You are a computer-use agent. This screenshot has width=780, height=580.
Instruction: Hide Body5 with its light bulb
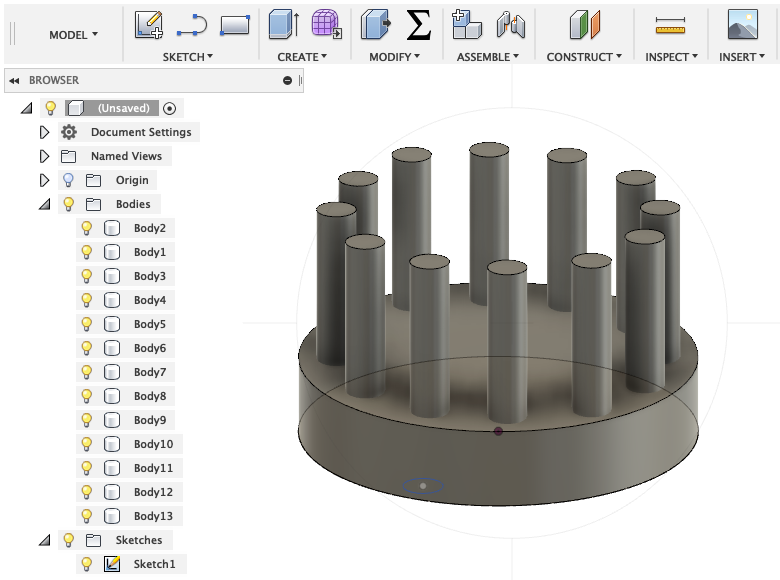pyautogui.click(x=87, y=324)
